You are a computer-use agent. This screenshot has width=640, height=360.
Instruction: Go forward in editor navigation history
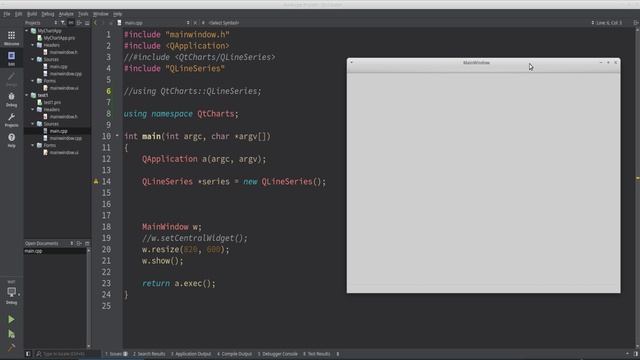click(103, 23)
